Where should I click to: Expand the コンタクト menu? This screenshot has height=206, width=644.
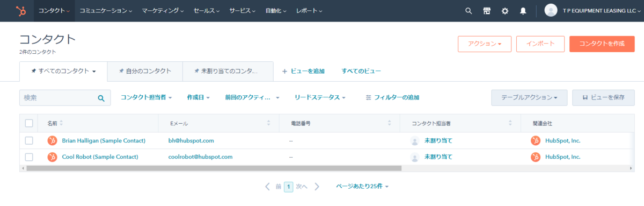pos(54,11)
